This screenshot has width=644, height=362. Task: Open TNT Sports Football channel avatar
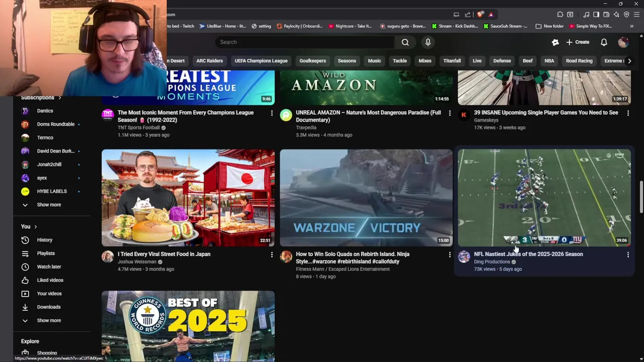pyautogui.click(x=108, y=115)
